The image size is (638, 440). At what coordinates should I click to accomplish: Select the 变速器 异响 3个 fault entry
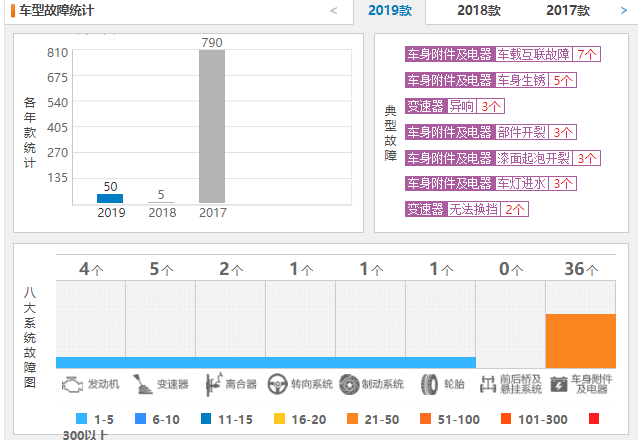pyautogui.click(x=455, y=106)
